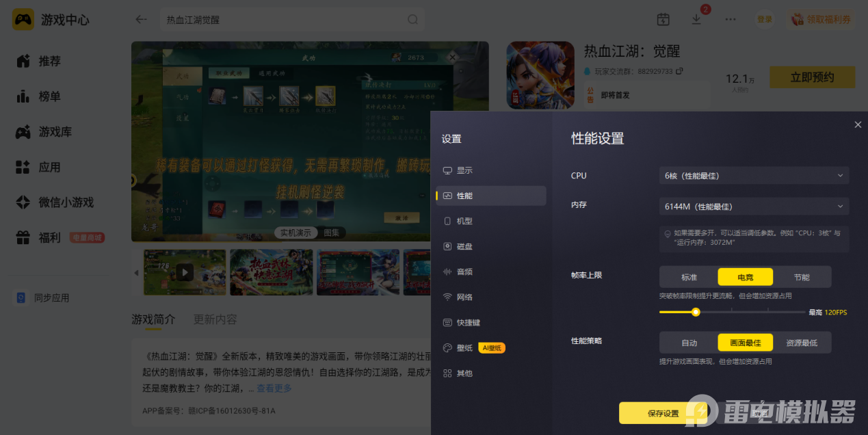The height and width of the screenshot is (435, 868).
Task: Open 磁盘 disk settings
Action: (x=490, y=246)
